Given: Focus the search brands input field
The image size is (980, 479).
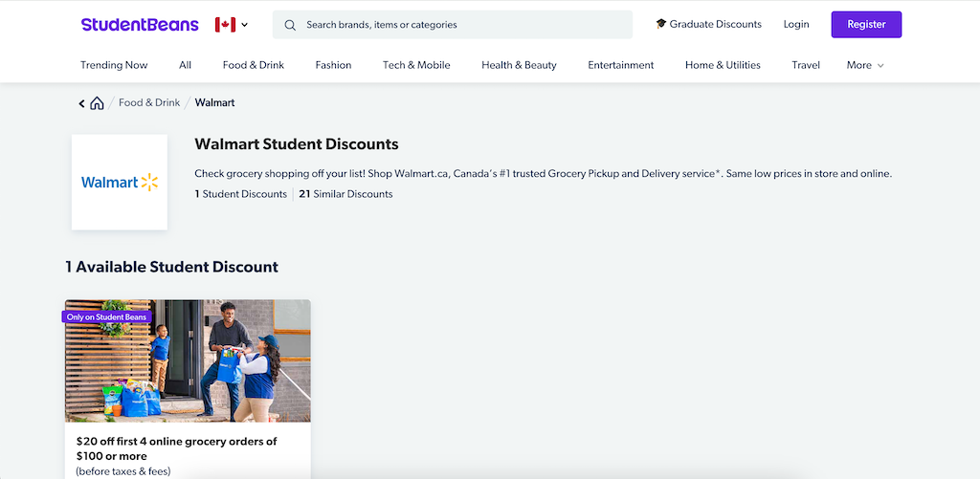Looking at the screenshot, I should point(453,25).
